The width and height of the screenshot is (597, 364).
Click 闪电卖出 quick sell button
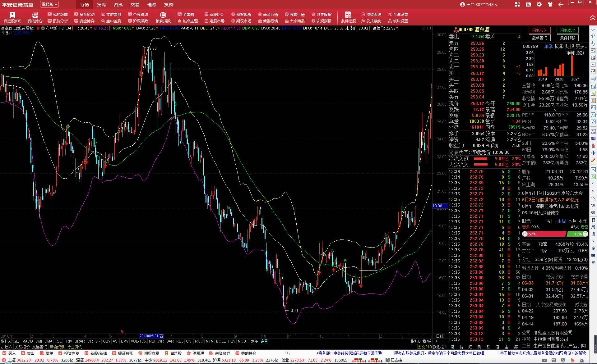pos(567,30)
